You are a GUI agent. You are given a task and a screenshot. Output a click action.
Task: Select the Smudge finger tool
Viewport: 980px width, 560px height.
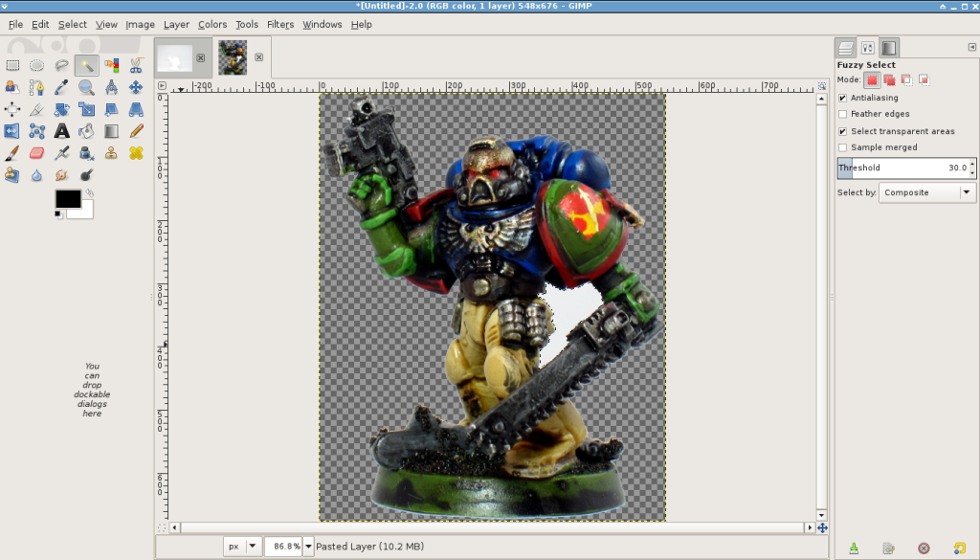(61, 175)
